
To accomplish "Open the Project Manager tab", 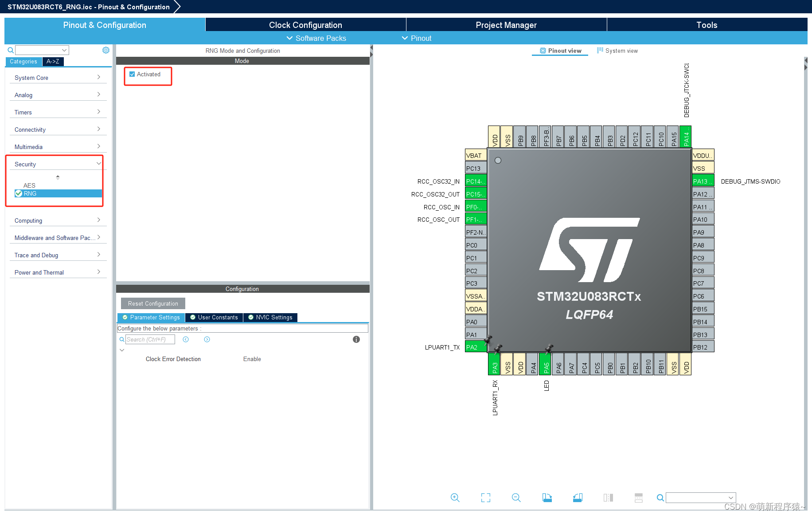I will tap(506, 25).
